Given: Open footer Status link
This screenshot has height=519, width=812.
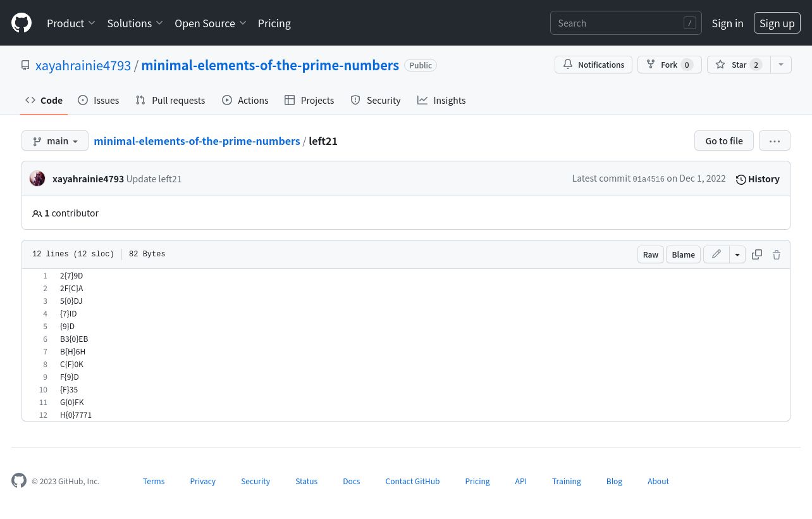Looking at the screenshot, I should pyautogui.click(x=306, y=481).
